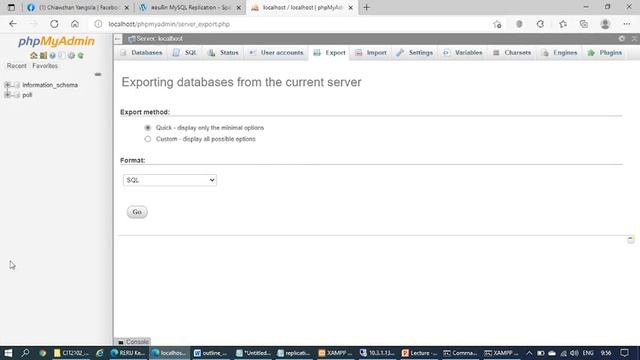Open the information_schema database link

click(50, 85)
